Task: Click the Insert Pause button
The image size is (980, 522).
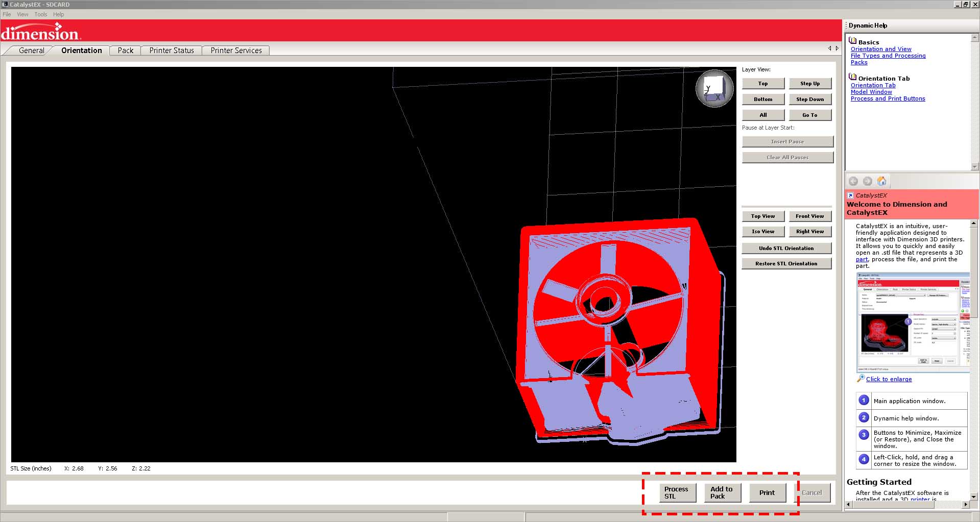Action: [787, 142]
